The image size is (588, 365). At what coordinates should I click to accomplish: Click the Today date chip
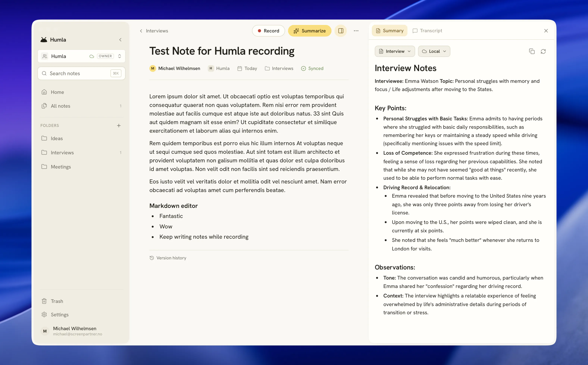tap(247, 68)
